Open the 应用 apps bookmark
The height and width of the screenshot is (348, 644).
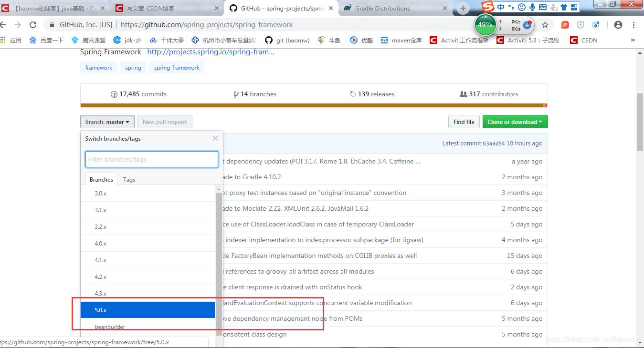coord(11,40)
